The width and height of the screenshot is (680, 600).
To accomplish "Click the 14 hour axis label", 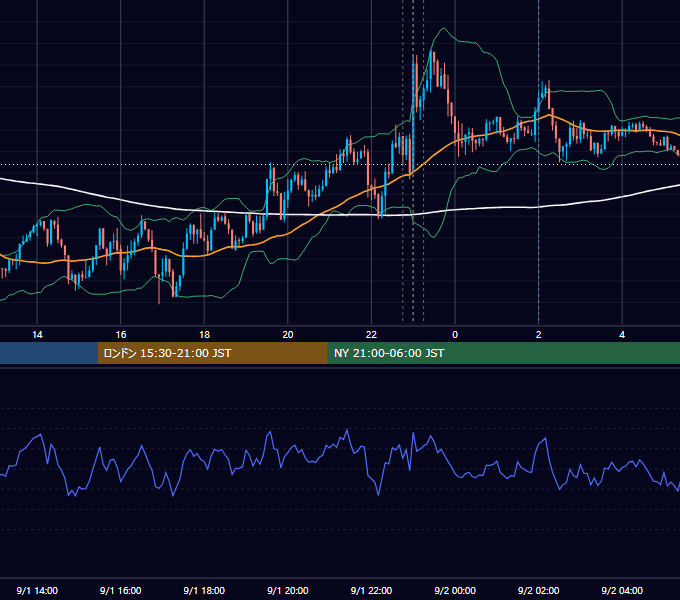I will coord(37,335).
